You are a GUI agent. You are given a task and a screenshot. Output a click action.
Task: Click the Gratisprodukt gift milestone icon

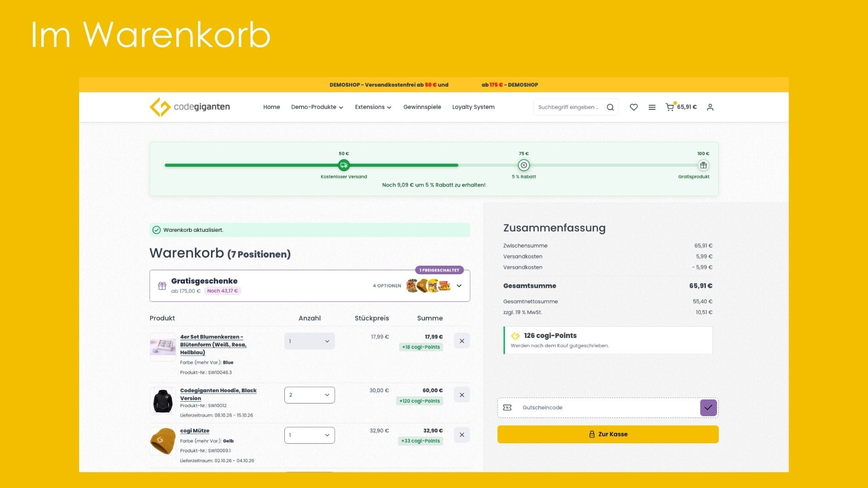(703, 165)
